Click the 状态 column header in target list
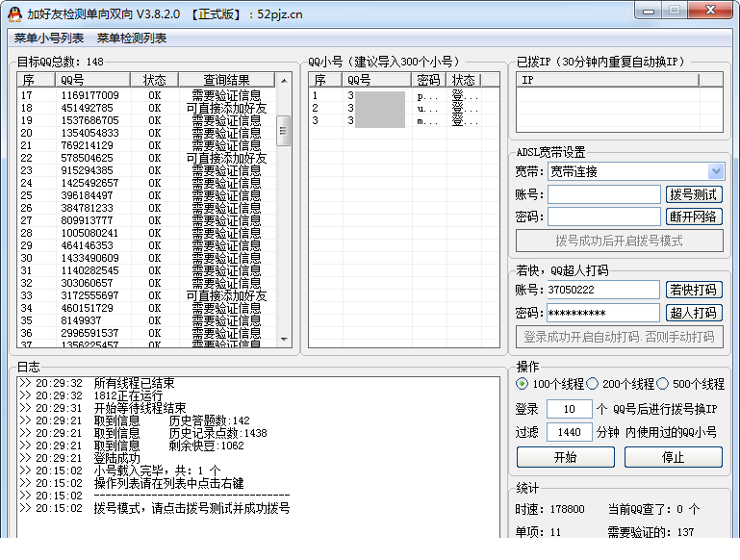The image size is (740, 560). 155,80
